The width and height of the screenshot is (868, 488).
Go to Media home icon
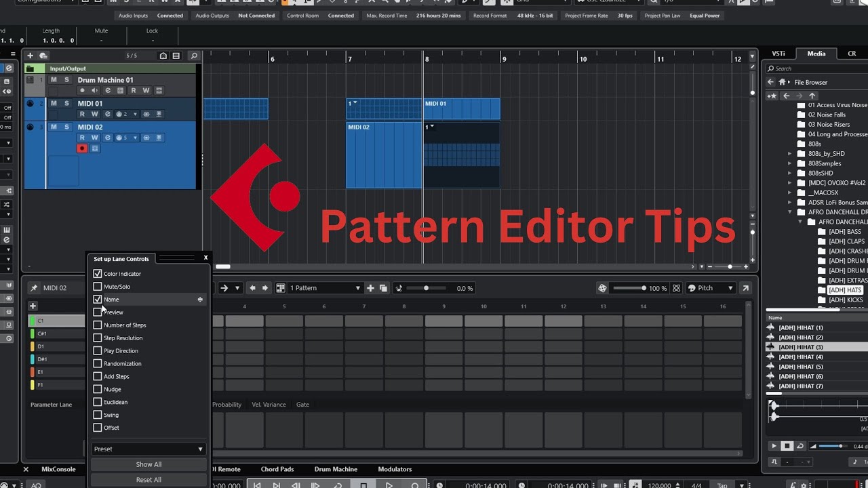click(782, 82)
